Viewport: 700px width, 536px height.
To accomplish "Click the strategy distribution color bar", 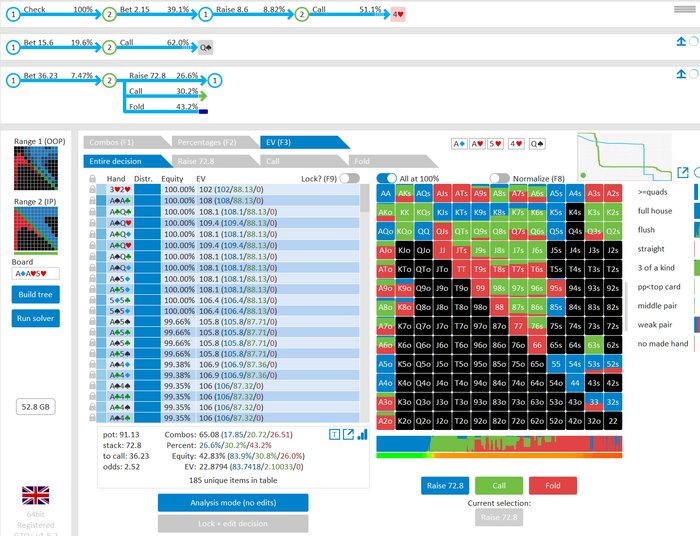I will (499, 444).
